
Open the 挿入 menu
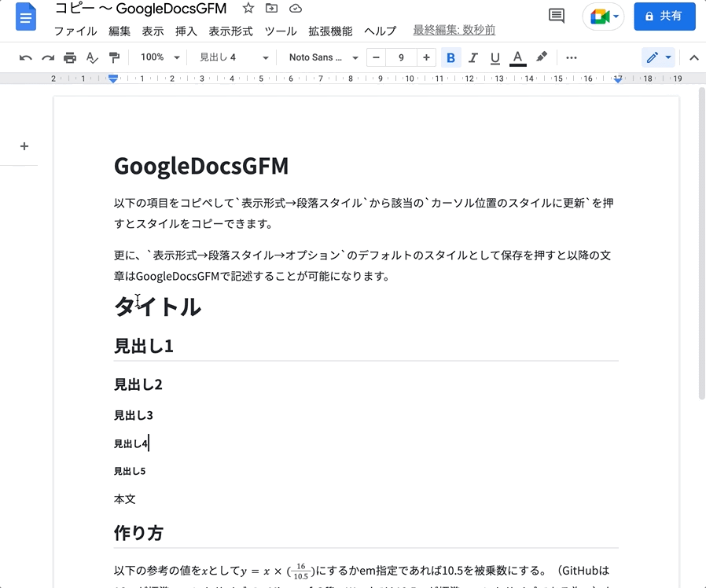pyautogui.click(x=186, y=31)
